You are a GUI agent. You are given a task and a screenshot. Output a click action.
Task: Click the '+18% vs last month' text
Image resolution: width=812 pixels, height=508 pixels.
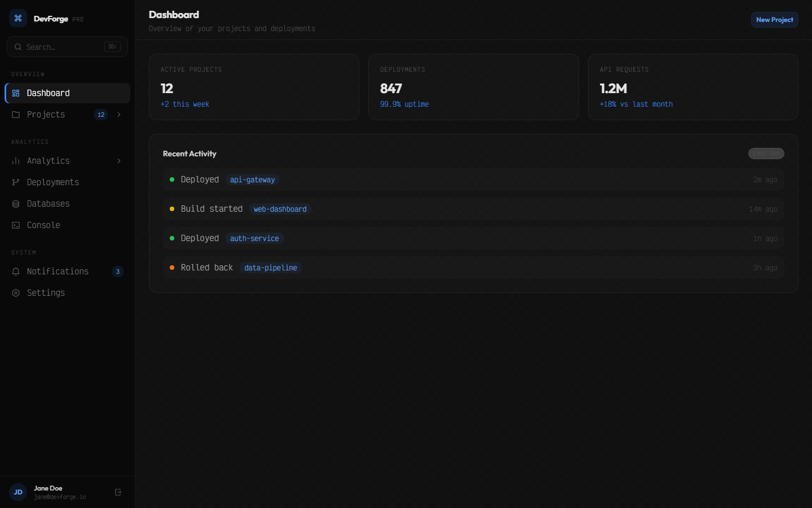636,104
